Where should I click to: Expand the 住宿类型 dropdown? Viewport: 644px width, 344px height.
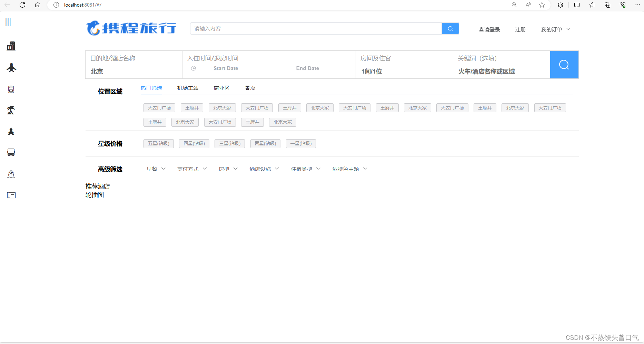coord(306,169)
